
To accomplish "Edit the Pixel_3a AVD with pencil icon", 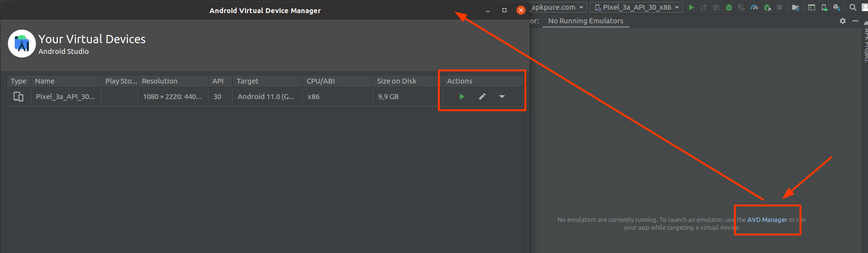I will coord(482,97).
